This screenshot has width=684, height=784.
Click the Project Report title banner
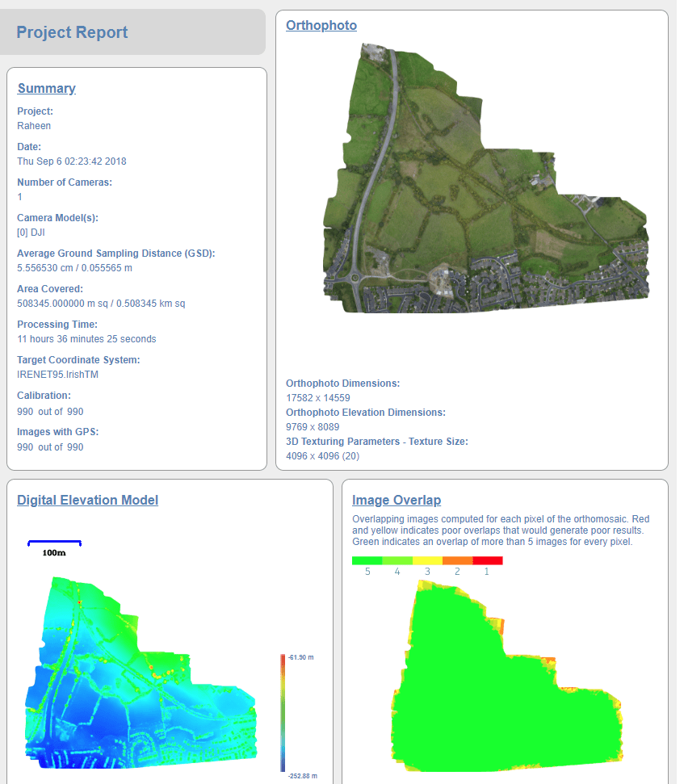point(70,31)
